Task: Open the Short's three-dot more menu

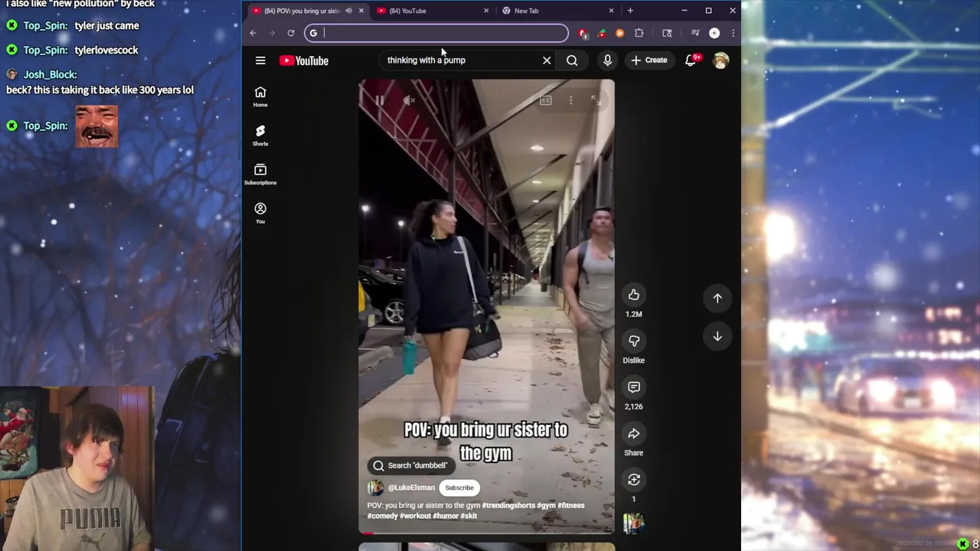Action: tap(570, 100)
